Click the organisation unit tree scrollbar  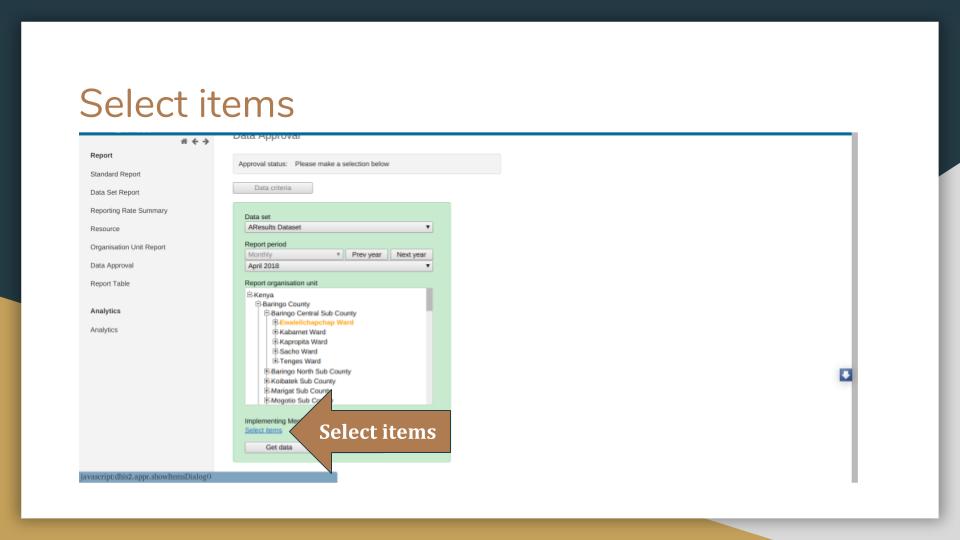[429, 346]
